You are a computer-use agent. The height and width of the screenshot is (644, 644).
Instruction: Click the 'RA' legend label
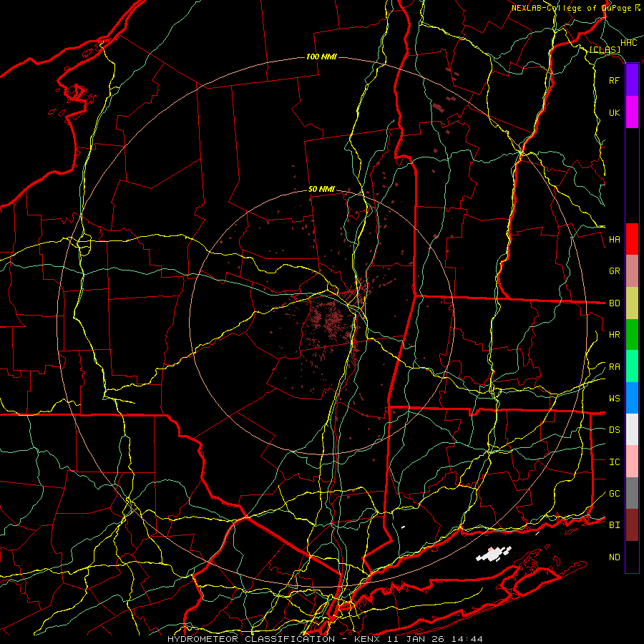coord(614,367)
